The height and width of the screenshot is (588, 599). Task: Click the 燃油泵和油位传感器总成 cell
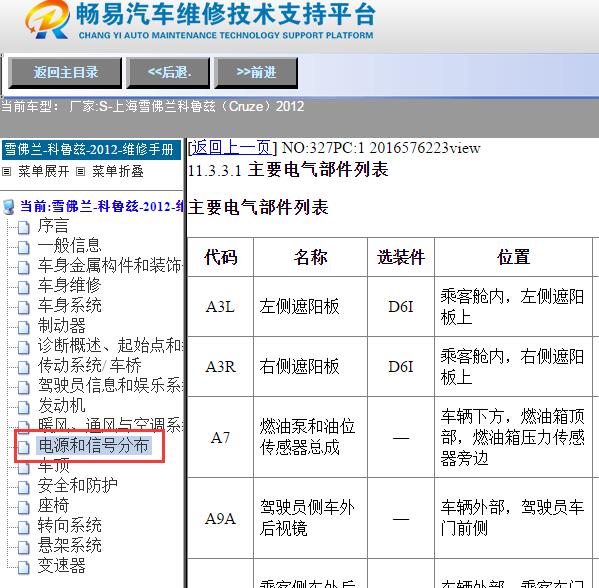point(310,437)
